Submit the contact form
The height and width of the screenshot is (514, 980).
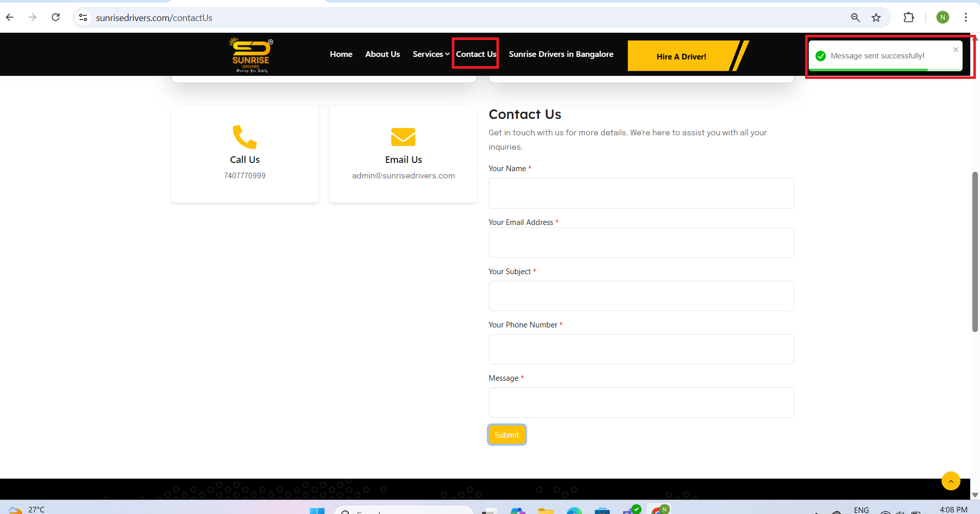(x=506, y=435)
